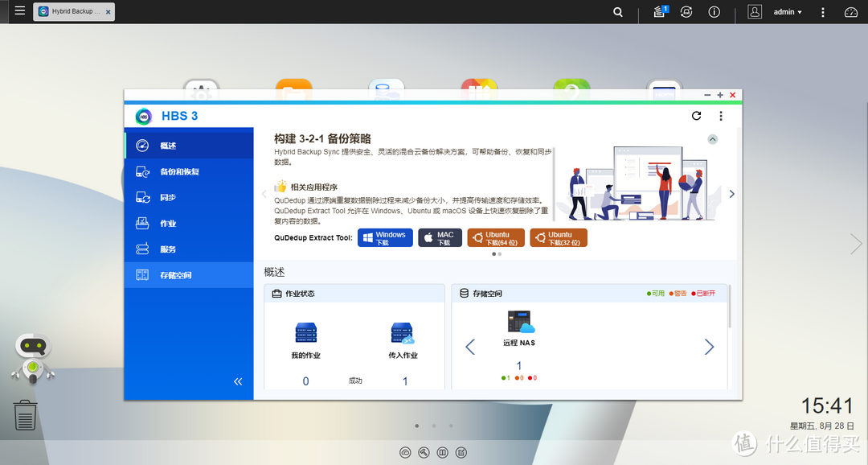The image size is (868, 465).
Task: Open 备份和恢复 in the sidebar
Action: click(x=189, y=171)
